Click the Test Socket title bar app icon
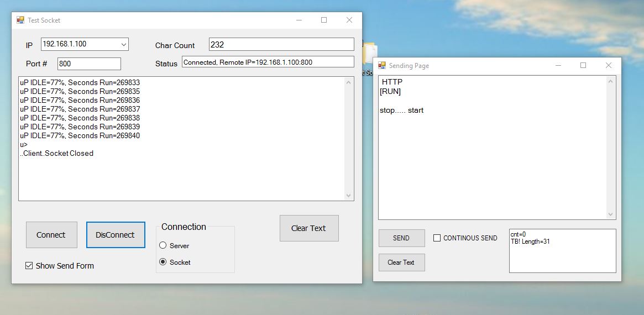The width and height of the screenshot is (644, 315). pyautogui.click(x=20, y=20)
